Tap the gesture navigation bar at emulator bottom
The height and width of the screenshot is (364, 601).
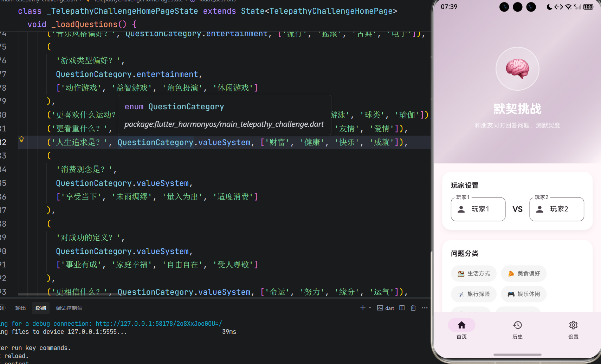pos(517,355)
